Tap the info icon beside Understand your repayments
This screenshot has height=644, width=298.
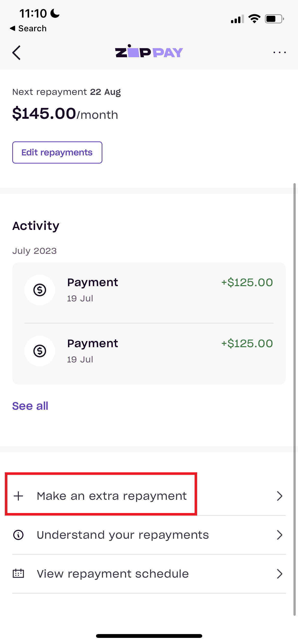[18, 535]
